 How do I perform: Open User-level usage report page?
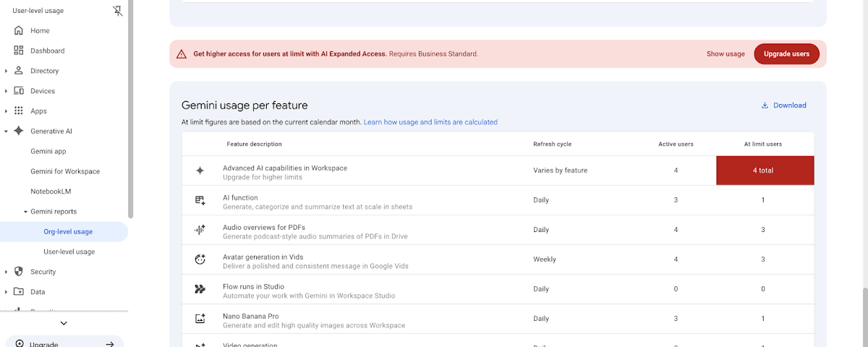(69, 252)
